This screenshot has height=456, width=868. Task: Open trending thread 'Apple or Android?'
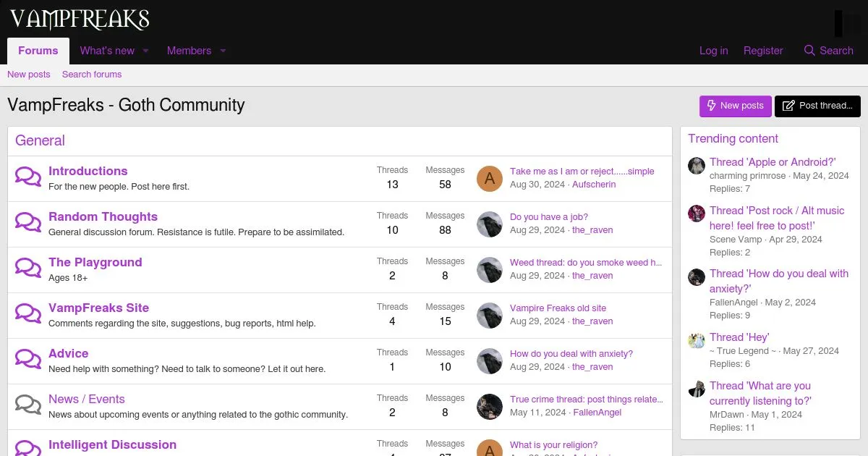773,162
